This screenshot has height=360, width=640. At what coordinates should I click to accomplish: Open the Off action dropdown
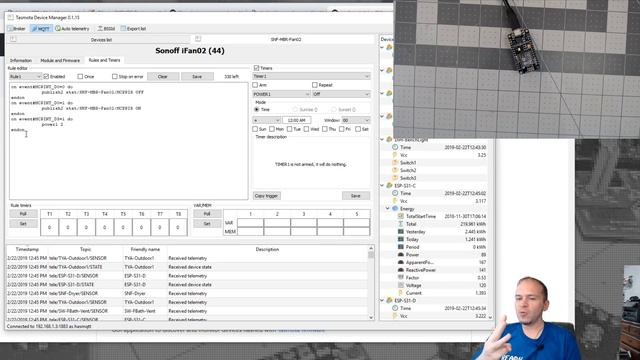point(341,94)
